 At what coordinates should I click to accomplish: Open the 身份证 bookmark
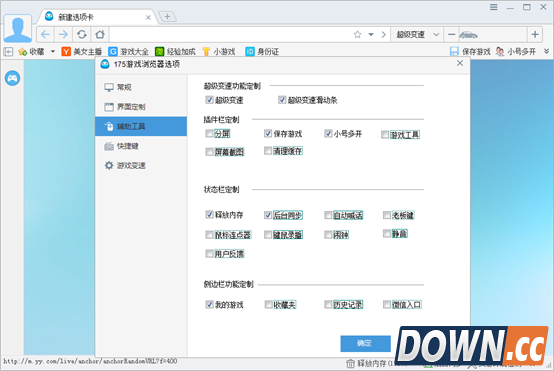[262, 52]
